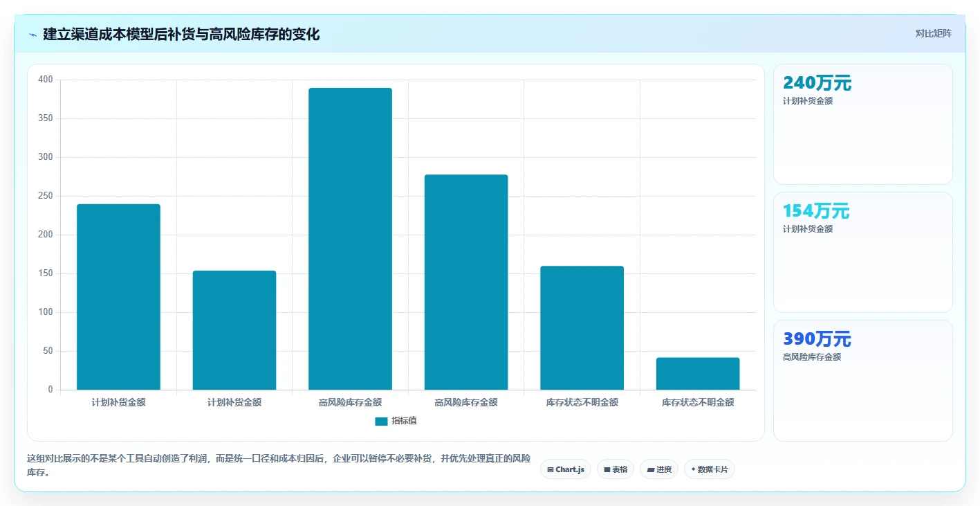The width and height of the screenshot is (980, 506).
Task: Click the y-axis value 50
Action: click(48, 351)
